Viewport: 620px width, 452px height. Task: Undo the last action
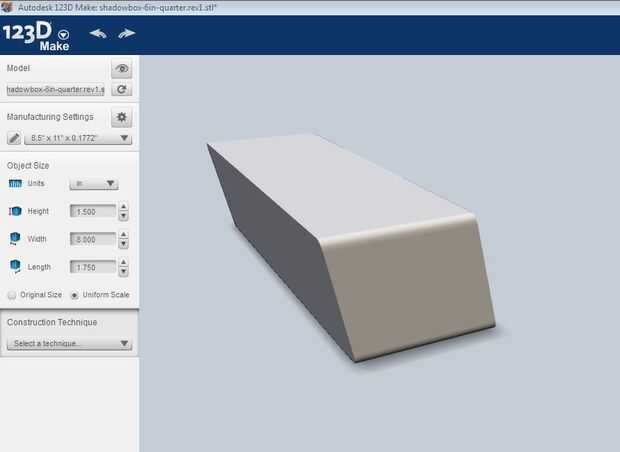tap(98, 34)
